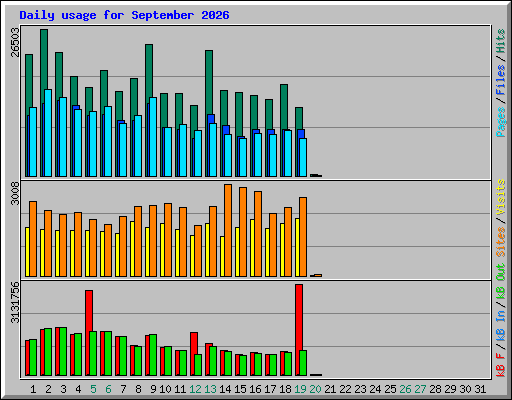Click day 22 on the x-axis
Viewport: 512px width, 400px height.
345,389
